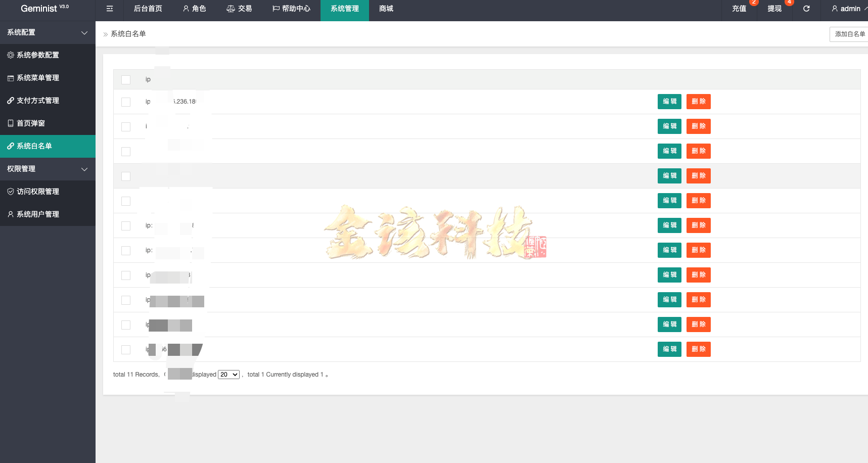Open the 帮助中心 menu
Image resolution: width=868 pixels, height=463 pixels.
pos(291,9)
